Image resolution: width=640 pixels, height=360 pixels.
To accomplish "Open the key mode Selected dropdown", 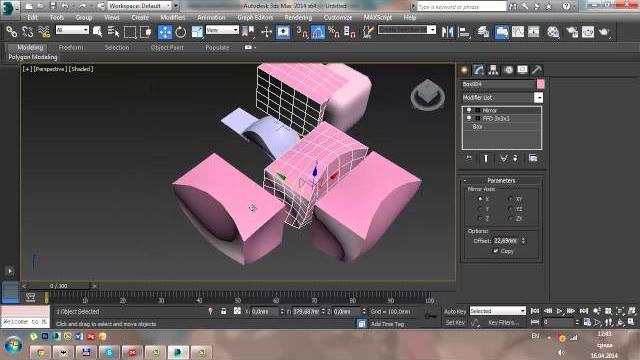I will (498, 311).
